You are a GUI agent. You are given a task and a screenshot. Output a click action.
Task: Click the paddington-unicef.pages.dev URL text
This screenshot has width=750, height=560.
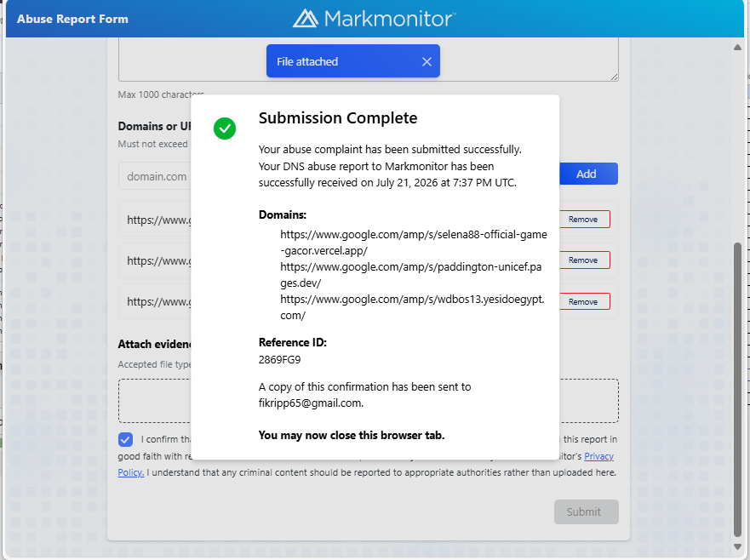[411, 275]
